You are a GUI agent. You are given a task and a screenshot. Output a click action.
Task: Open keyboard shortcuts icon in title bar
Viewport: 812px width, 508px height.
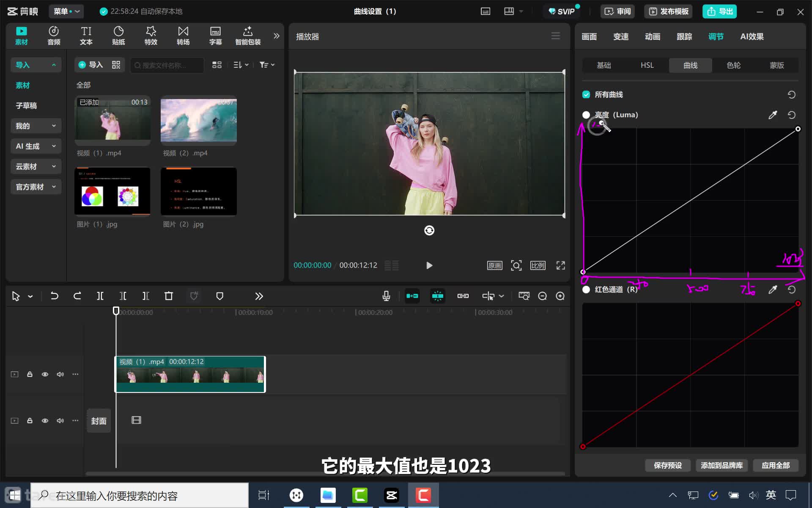486,11
